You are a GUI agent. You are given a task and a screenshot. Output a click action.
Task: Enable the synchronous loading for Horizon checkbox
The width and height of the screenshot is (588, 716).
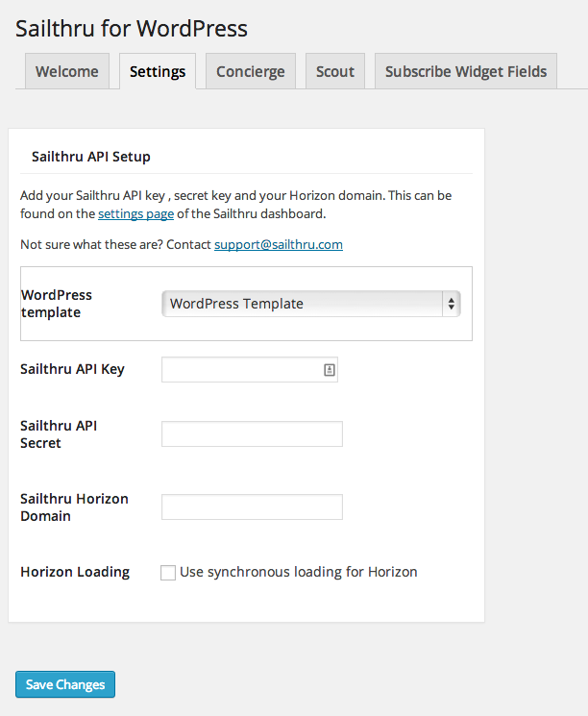point(168,573)
